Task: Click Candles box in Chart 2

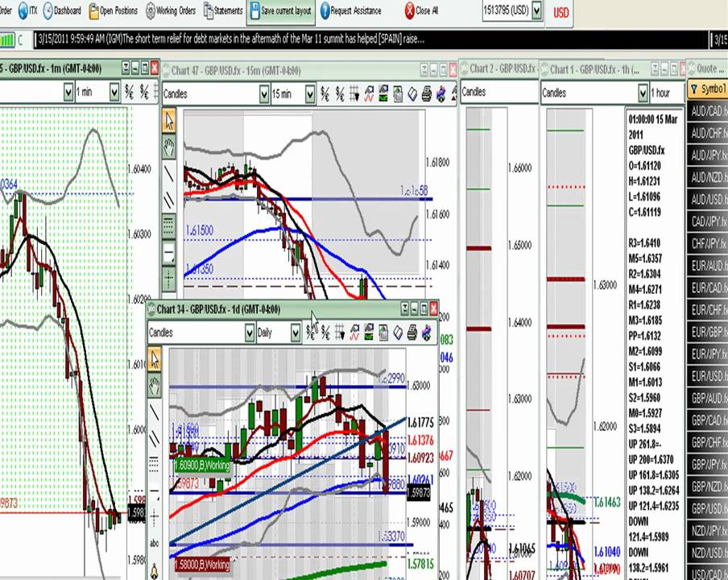Action: (499, 92)
